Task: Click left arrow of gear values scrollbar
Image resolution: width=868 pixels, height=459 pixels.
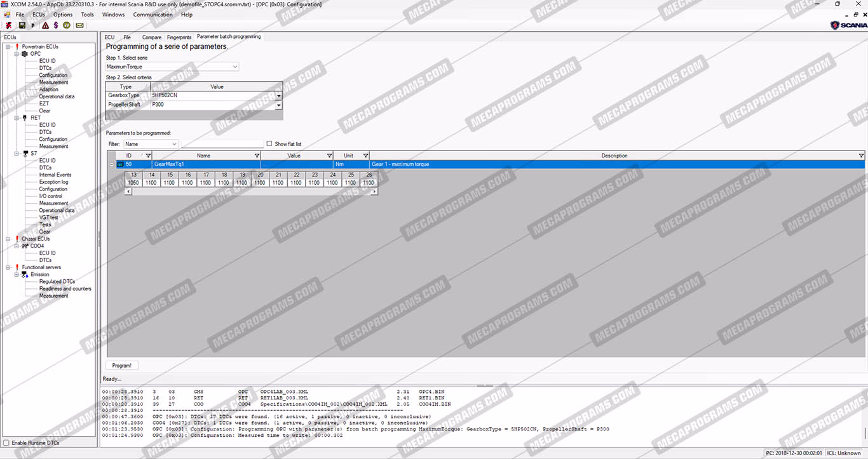Action: [x=129, y=191]
